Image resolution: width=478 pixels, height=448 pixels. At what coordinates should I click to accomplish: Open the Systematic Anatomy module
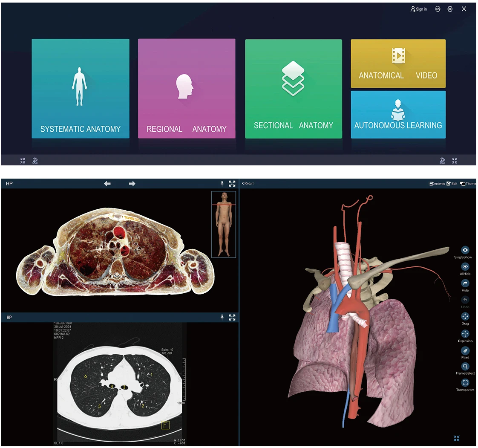[x=81, y=89]
